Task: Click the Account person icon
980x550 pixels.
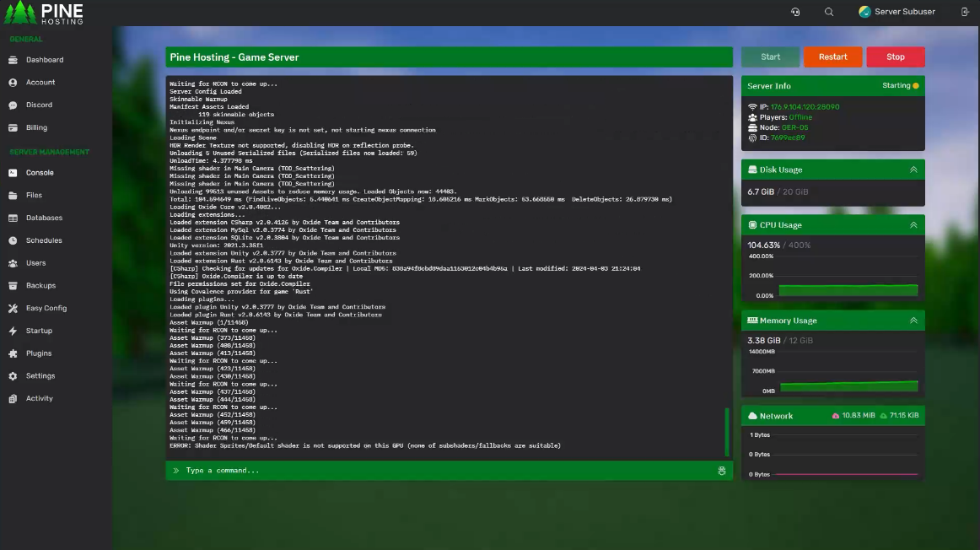Action: click(x=13, y=83)
